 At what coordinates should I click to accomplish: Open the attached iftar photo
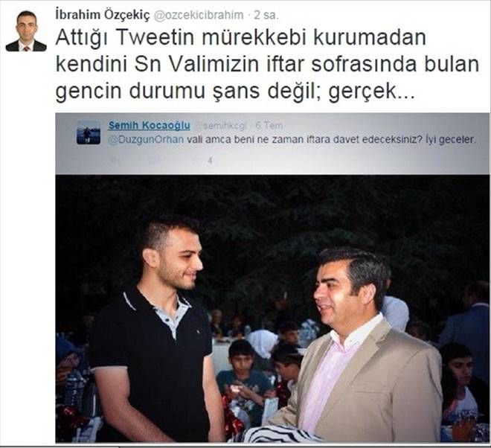click(272, 308)
